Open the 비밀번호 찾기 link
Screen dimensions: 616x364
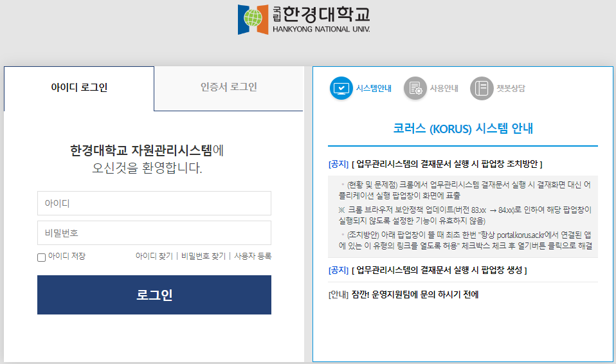[203, 257]
